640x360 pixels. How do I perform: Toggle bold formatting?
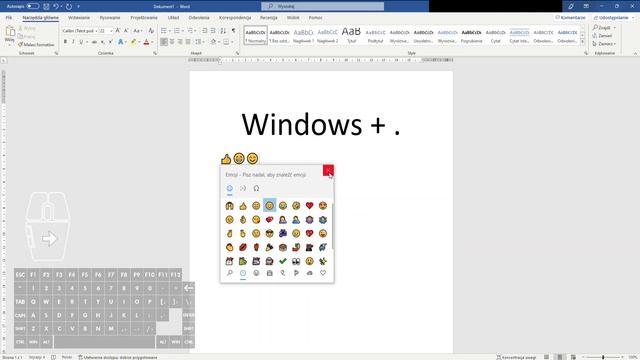tap(65, 42)
